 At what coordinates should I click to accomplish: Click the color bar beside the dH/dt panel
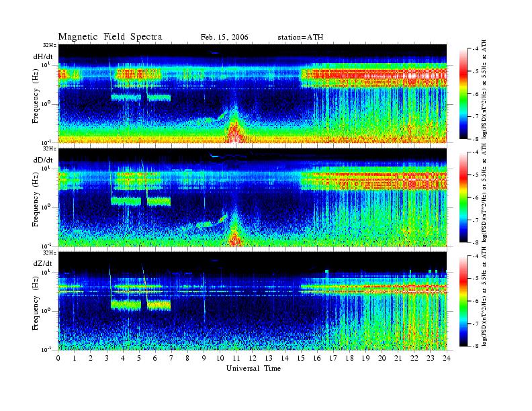(x=463, y=93)
